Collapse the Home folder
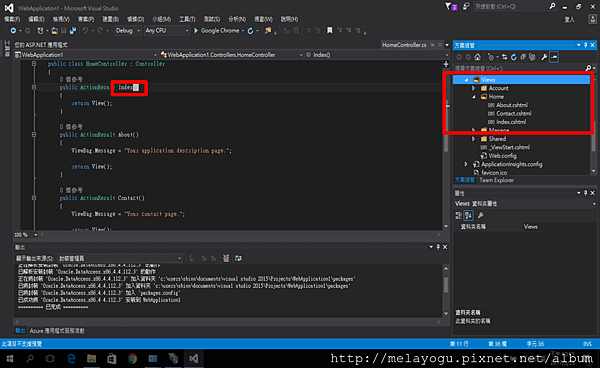The width and height of the screenshot is (600, 368). pyautogui.click(x=474, y=97)
